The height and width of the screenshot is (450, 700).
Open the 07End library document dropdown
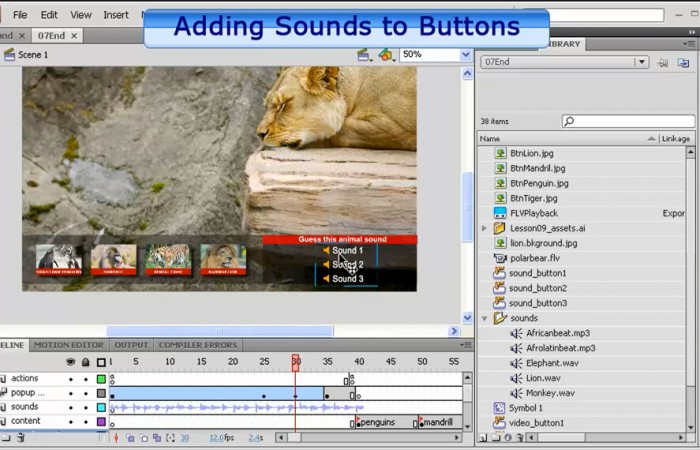click(x=642, y=62)
